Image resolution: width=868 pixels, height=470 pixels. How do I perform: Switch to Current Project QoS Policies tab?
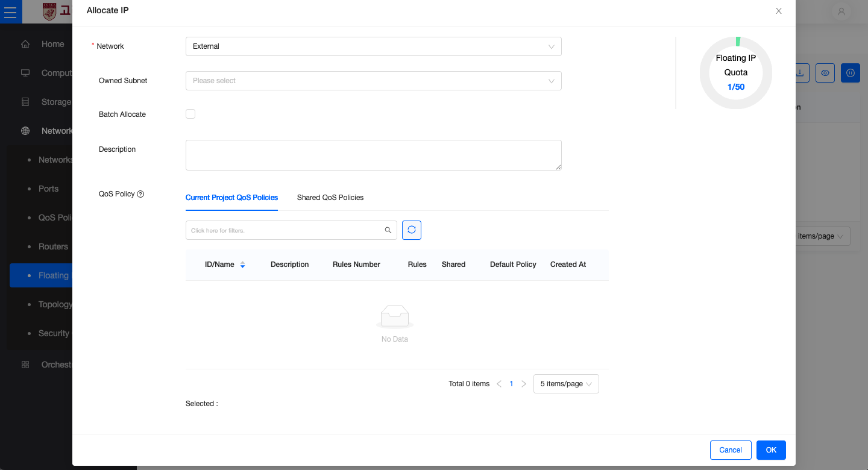click(x=231, y=198)
